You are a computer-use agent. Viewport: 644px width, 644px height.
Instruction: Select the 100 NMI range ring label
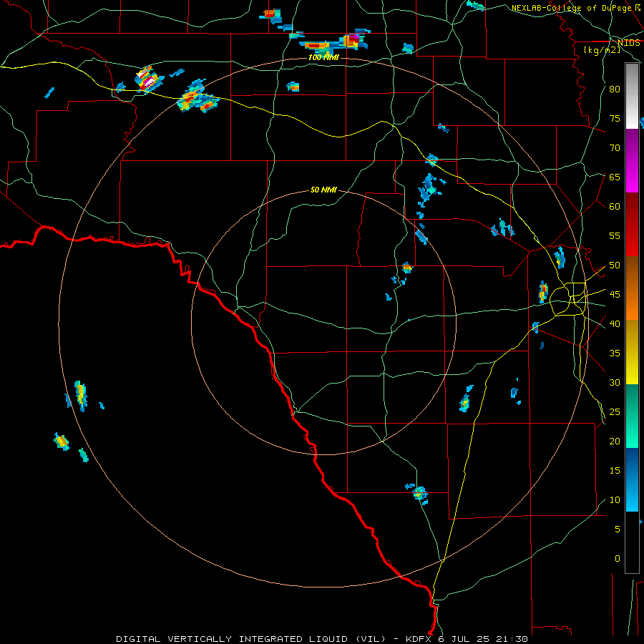(323, 57)
